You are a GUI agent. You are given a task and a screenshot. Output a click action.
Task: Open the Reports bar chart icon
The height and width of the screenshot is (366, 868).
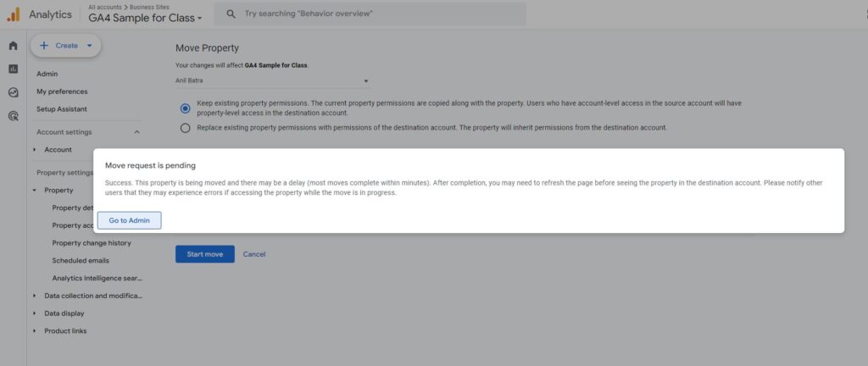[13, 69]
